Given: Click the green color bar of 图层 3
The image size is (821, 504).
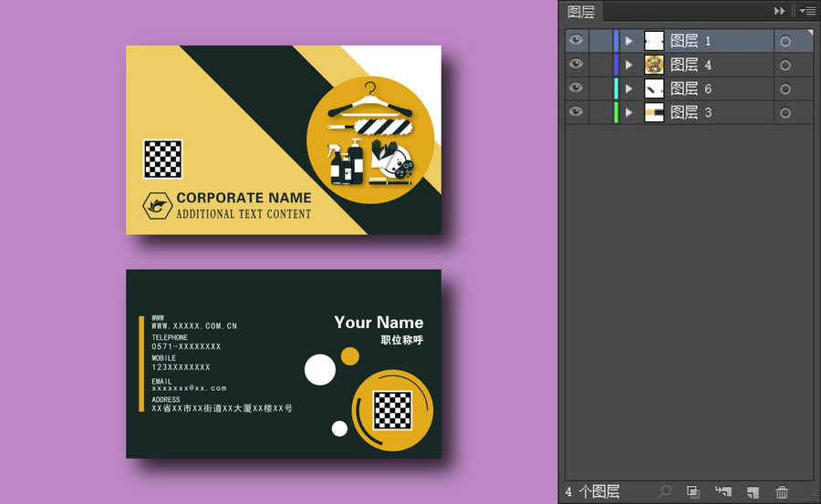Looking at the screenshot, I should coord(616,112).
